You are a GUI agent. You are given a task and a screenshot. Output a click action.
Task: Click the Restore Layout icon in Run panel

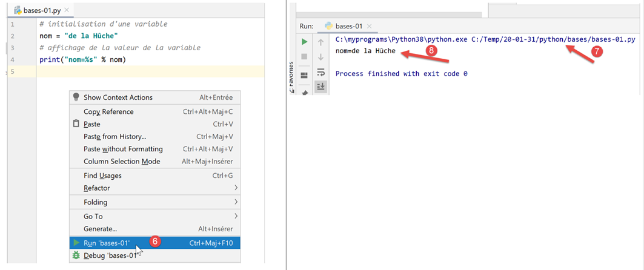point(304,75)
